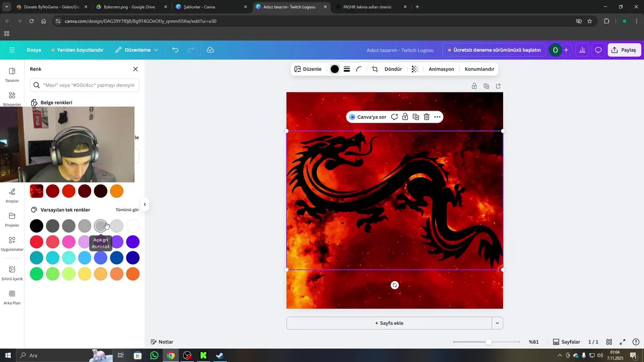Open the Dosya menu

pos(34,50)
